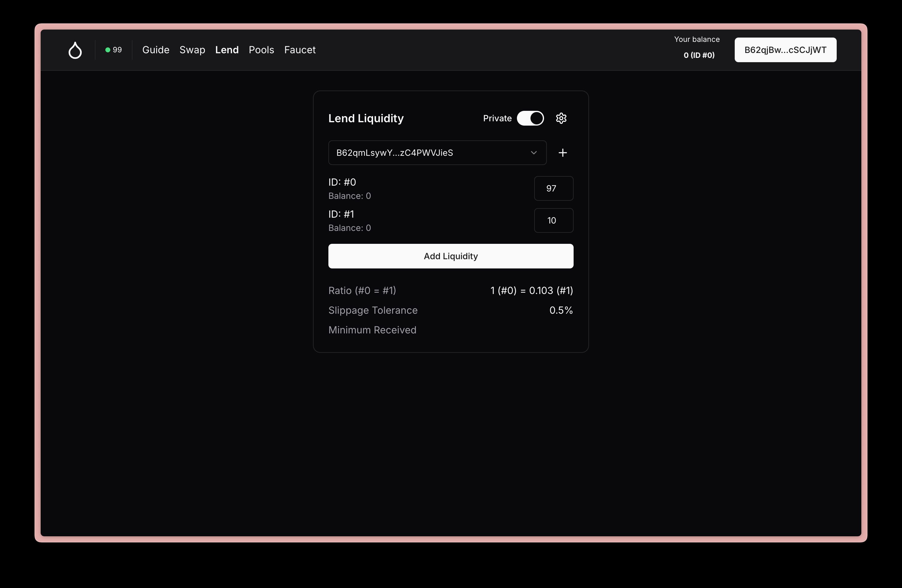The image size is (902, 588).
Task: Click the plus icon beside pool selector
Action: click(x=563, y=153)
